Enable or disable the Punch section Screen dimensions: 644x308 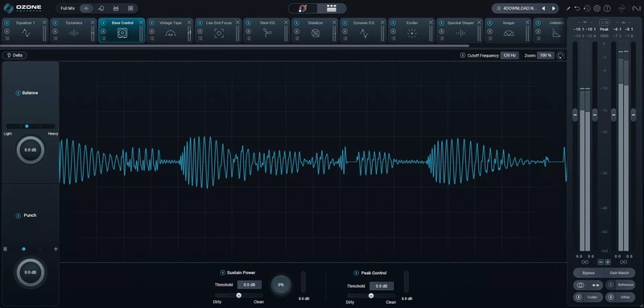18,215
